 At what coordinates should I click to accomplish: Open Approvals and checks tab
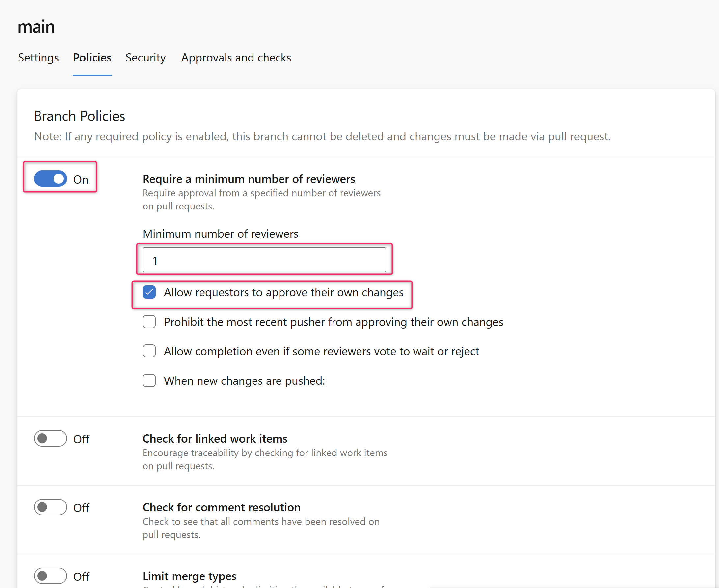236,58
